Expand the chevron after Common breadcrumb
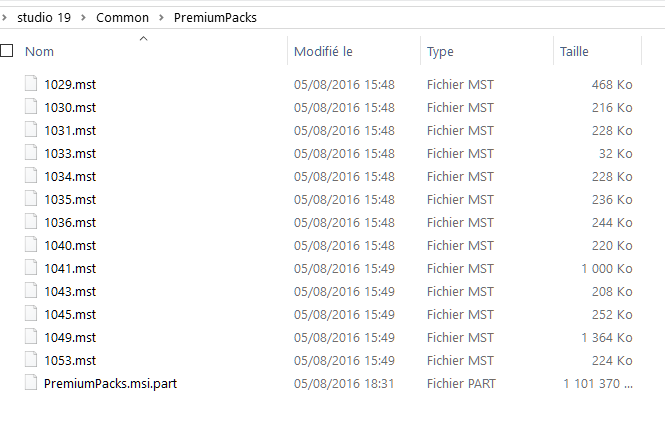 (162, 17)
